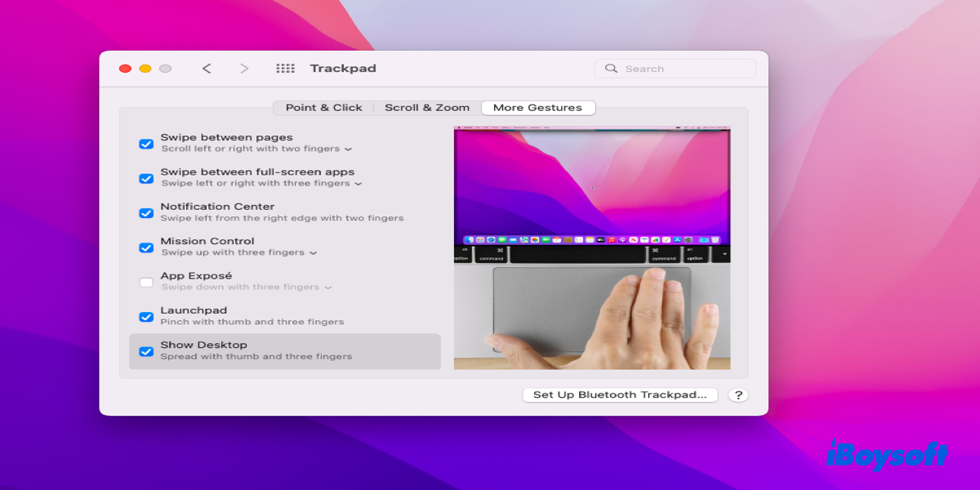Toggle the Mission Control checkbox
980x490 pixels.
point(146,247)
